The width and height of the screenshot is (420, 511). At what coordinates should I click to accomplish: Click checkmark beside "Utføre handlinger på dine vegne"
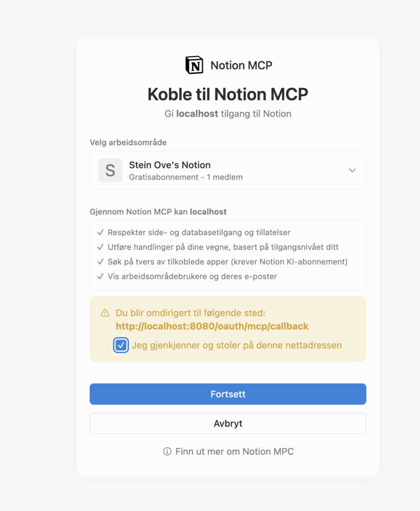point(100,247)
